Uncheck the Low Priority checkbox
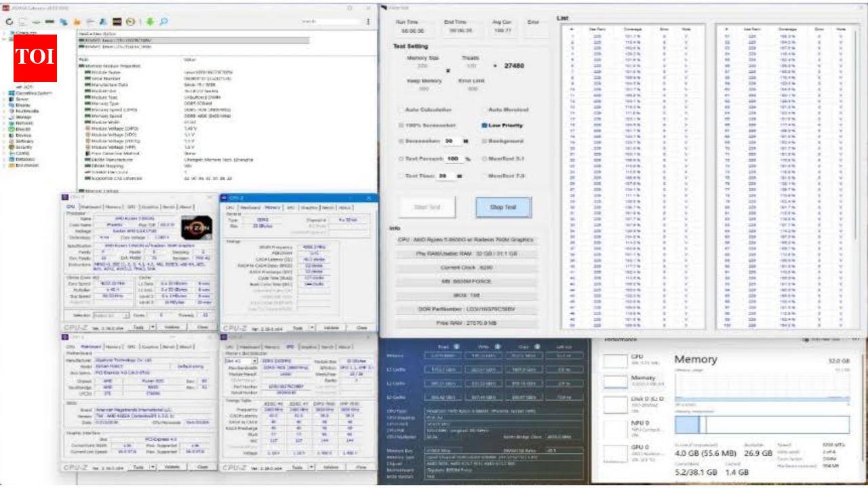This screenshot has height=488, width=868. (484, 125)
